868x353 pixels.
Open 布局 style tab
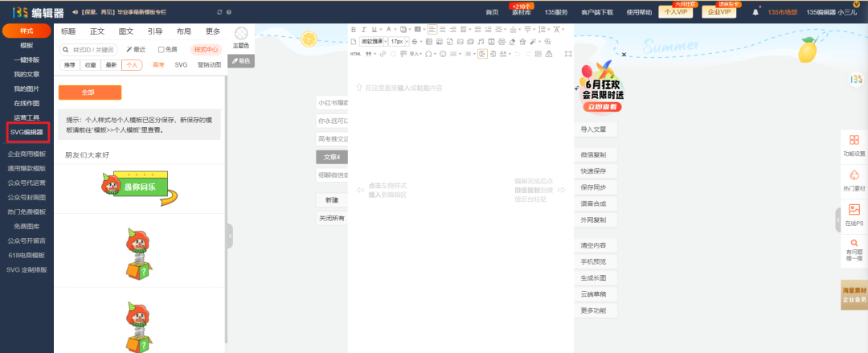click(184, 31)
